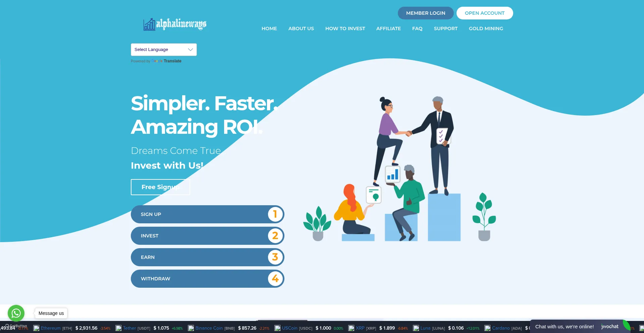
Task: Click the language dropdown chevron arrow
Action: [190, 49]
